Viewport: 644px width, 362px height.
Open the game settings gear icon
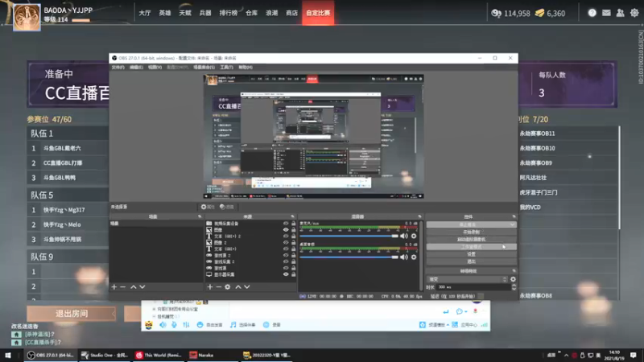634,13
